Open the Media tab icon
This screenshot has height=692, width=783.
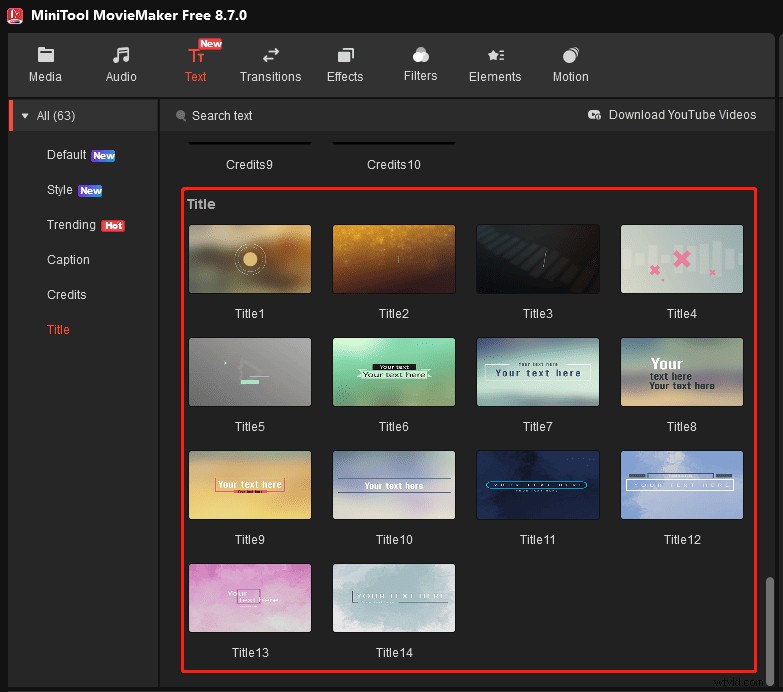pos(45,55)
